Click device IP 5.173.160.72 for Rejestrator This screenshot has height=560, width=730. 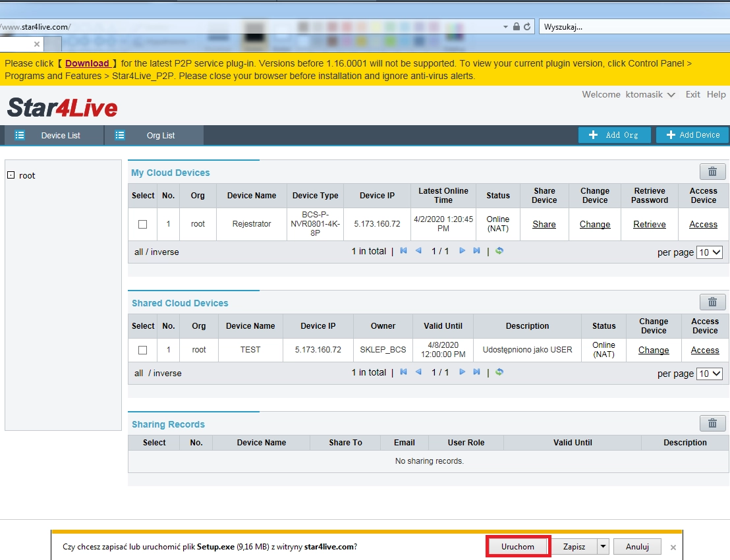tap(377, 224)
